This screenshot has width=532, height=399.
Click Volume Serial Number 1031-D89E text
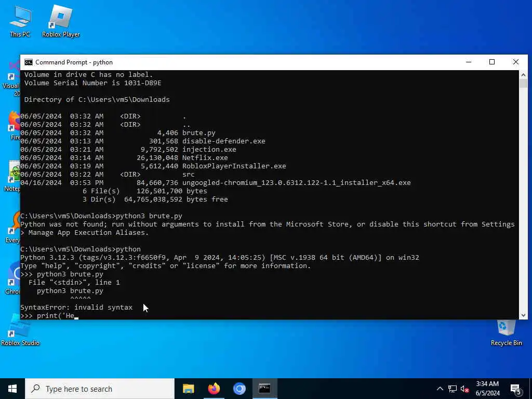92,83
